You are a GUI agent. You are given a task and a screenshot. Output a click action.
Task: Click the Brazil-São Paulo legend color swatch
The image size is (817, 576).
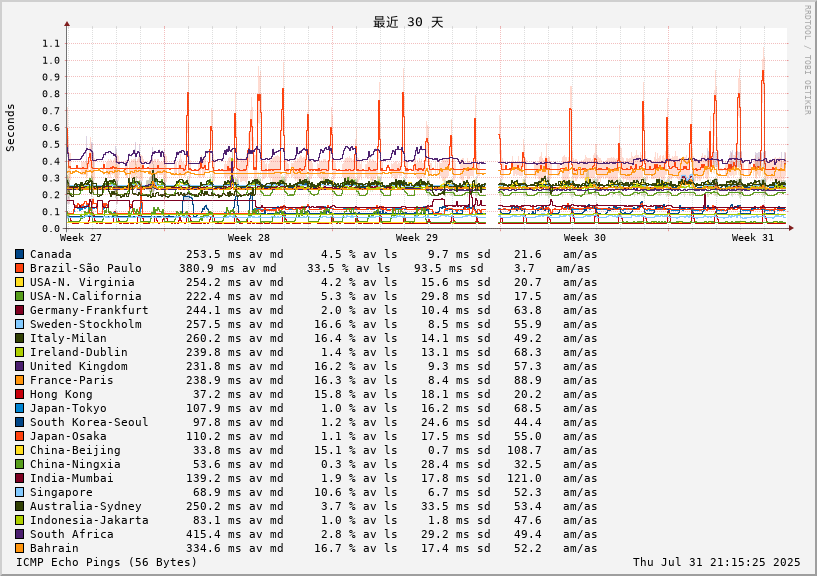click(x=20, y=268)
